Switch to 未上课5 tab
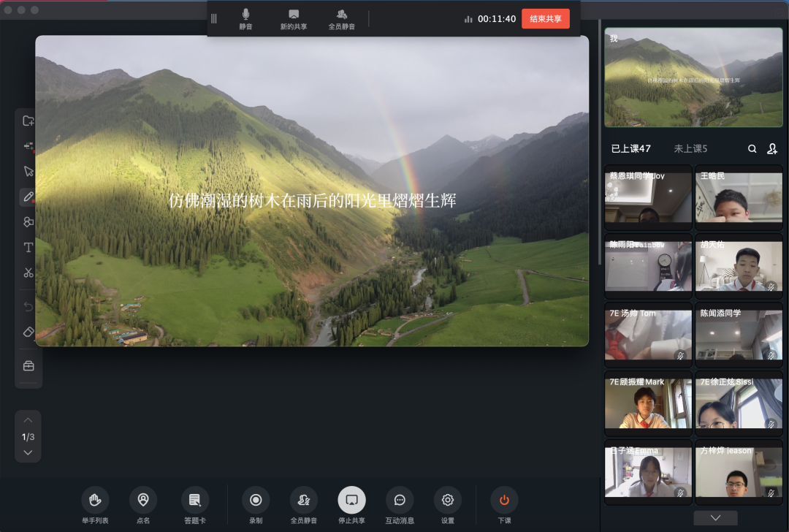 pyautogui.click(x=690, y=148)
